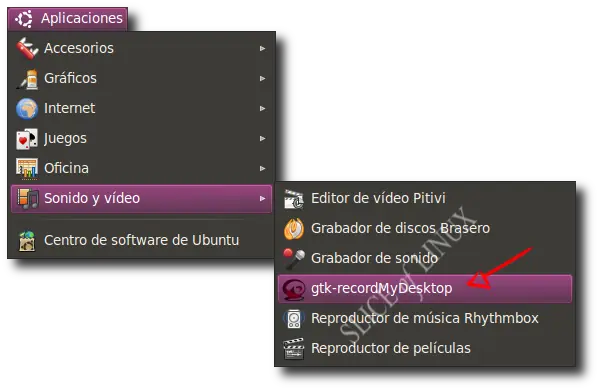Launch gtk-recordMyDesktop
This screenshot has width=599, height=390.
tap(425, 289)
